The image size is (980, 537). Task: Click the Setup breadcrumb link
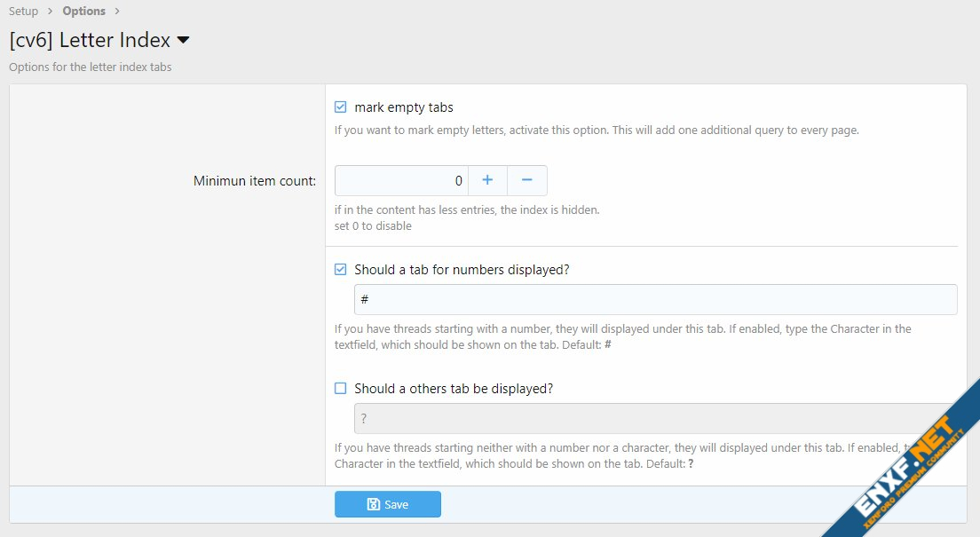coord(24,12)
